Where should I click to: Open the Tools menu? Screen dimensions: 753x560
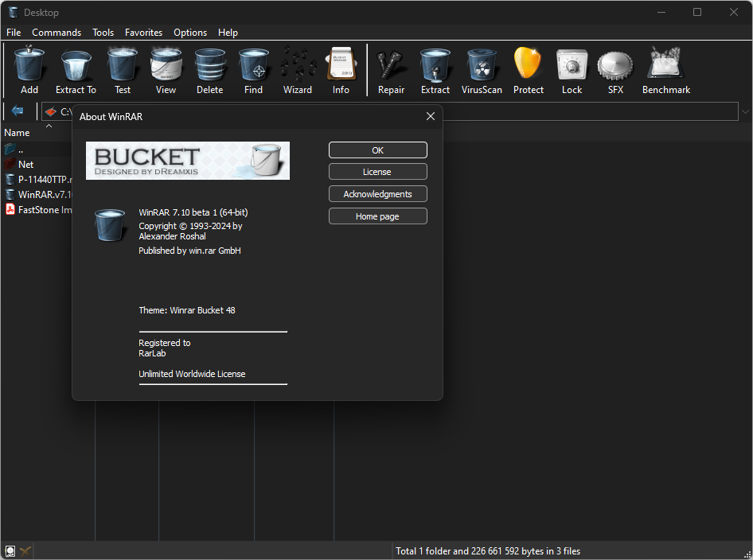(x=103, y=32)
